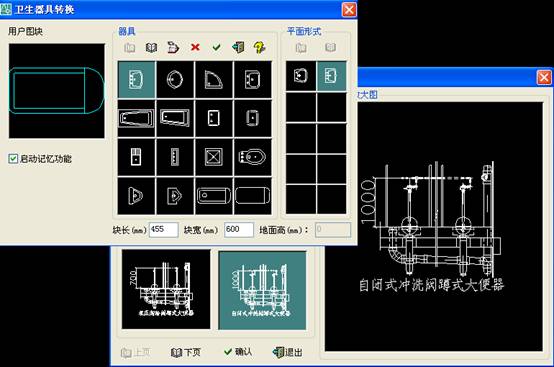Select the angled bathtub in second row, second cell
The image size is (554, 367).
[175, 118]
